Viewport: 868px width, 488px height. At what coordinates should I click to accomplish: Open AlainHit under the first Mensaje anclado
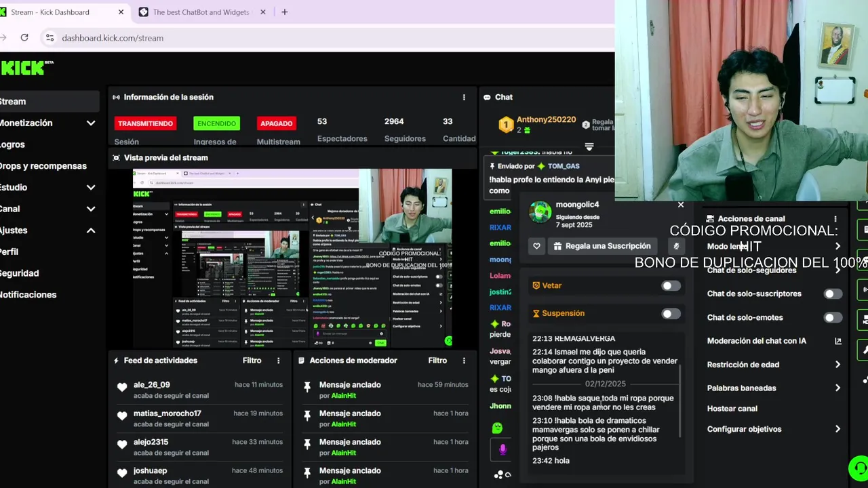[344, 396]
